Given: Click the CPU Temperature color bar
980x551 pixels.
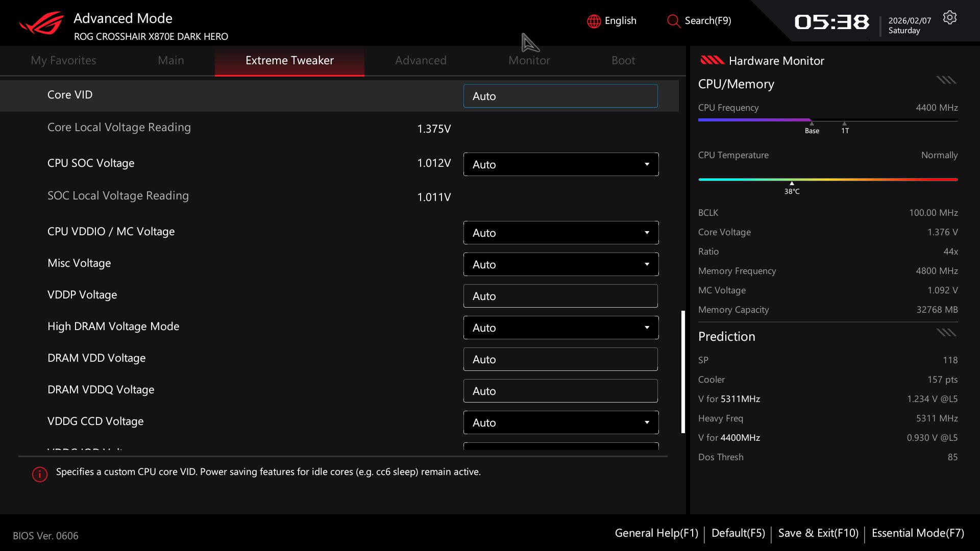Looking at the screenshot, I should coord(827,180).
